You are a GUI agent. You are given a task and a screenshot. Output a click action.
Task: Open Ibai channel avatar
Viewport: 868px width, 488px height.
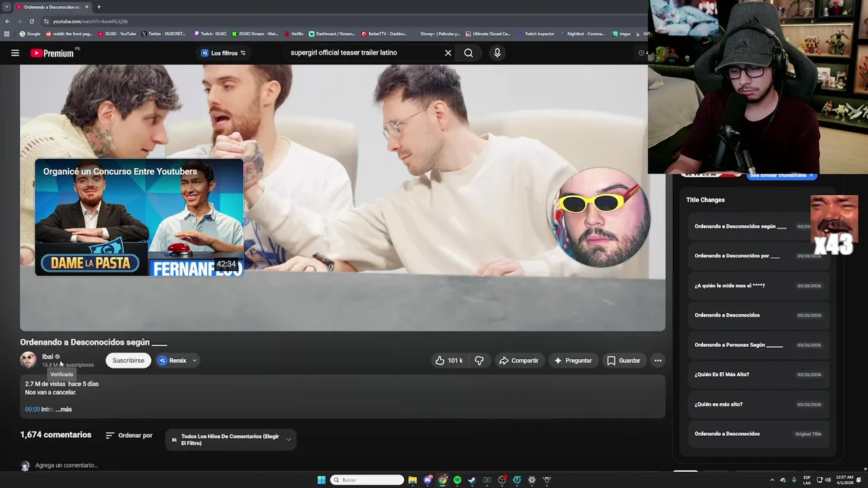pos(28,360)
